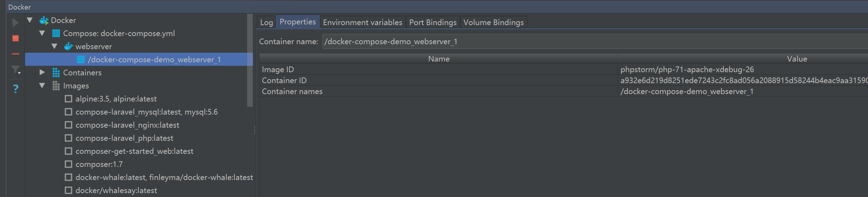This screenshot has width=868, height=197.
Task: Click the green run/deploy arrow icon
Action: [x=15, y=23]
